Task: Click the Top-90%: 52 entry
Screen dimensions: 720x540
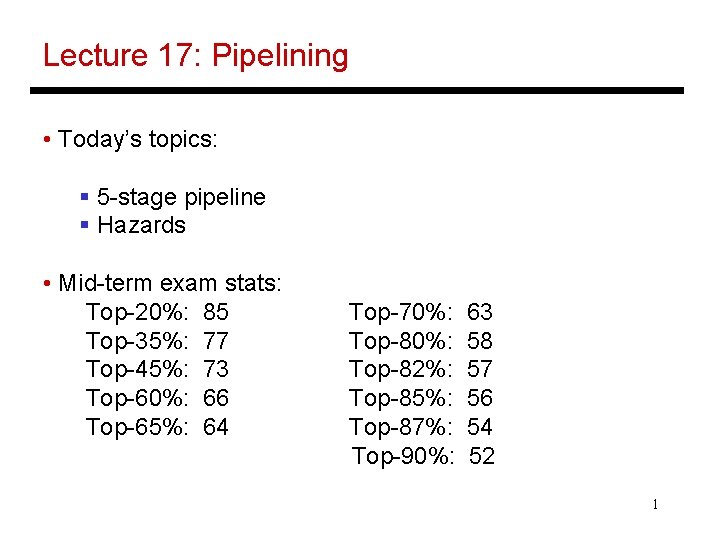Action: [x=423, y=456]
